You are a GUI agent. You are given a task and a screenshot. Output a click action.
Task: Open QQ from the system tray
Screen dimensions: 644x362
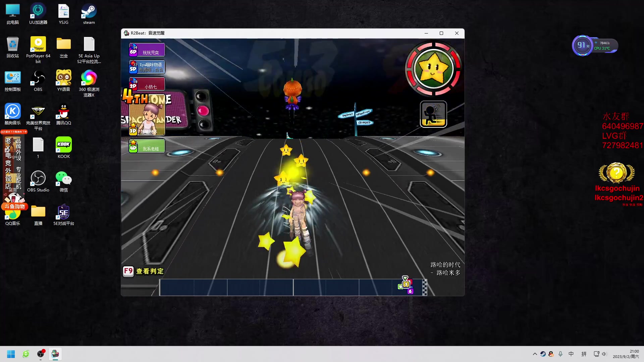(x=551, y=354)
